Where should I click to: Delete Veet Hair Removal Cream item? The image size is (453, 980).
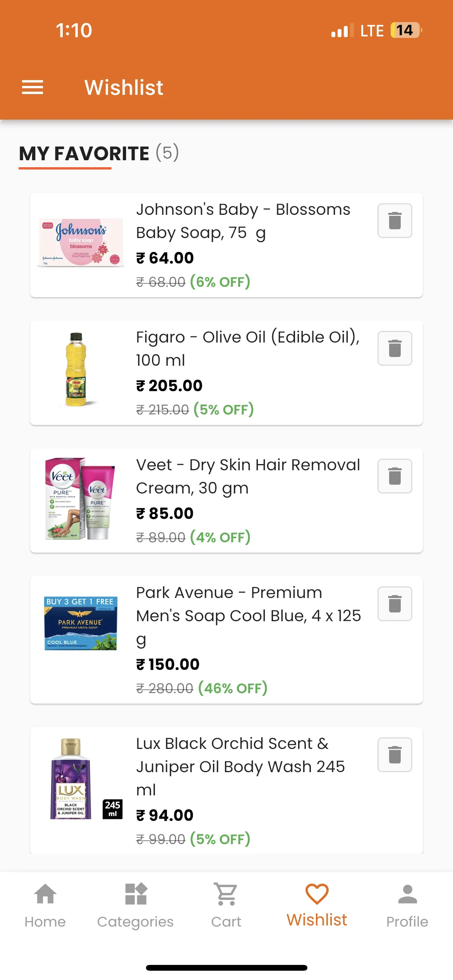pyautogui.click(x=395, y=476)
